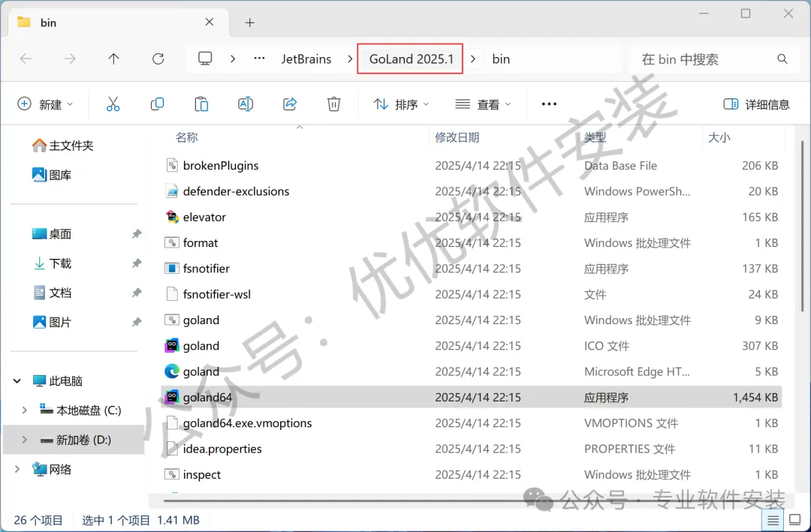Image resolution: width=811 pixels, height=532 pixels.
Task: Click the Share icon in toolbar
Action: [290, 104]
